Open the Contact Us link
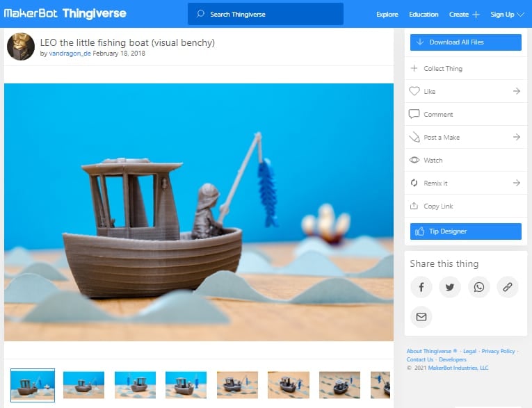The height and width of the screenshot is (408, 532). pyautogui.click(x=420, y=359)
